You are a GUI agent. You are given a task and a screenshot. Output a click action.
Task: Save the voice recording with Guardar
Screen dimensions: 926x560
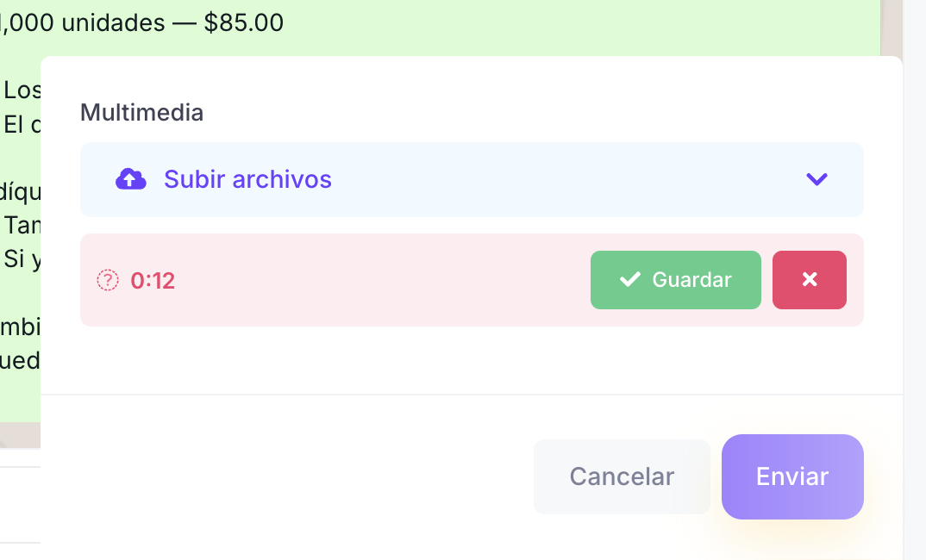(x=675, y=279)
